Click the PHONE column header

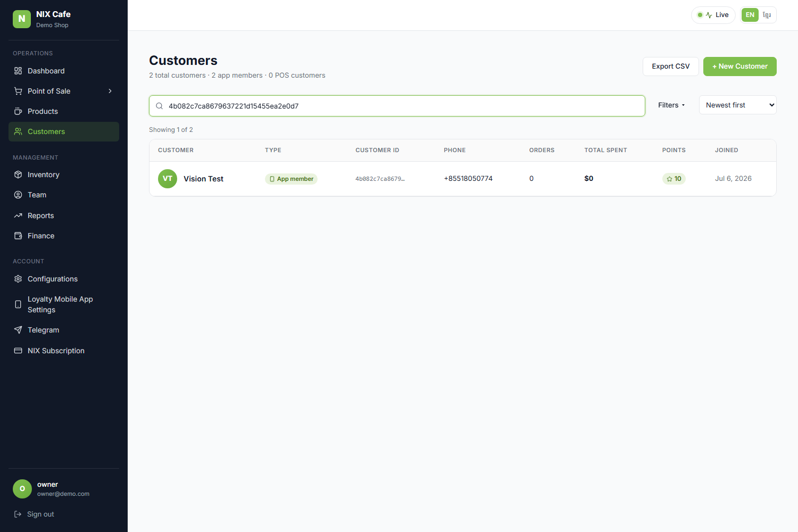click(x=455, y=151)
